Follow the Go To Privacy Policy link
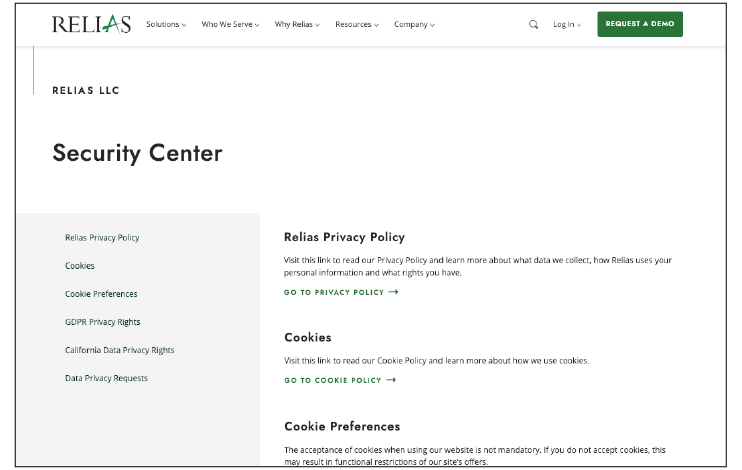 [341, 293]
